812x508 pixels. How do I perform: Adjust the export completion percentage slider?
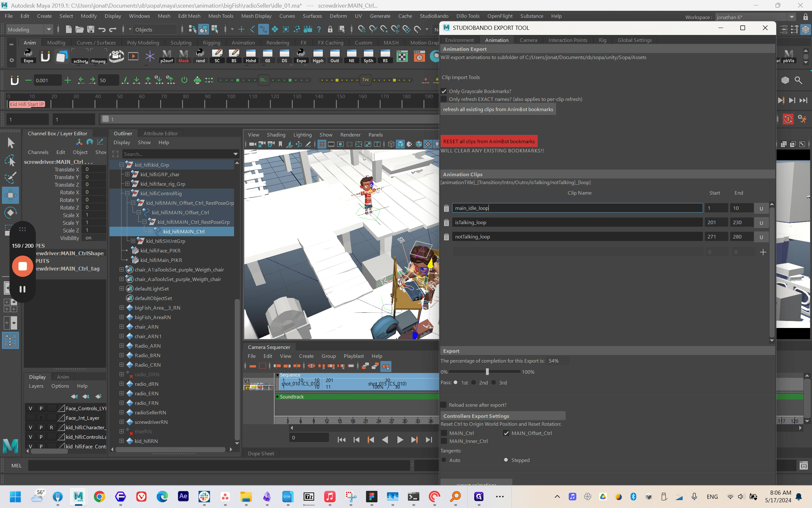click(487, 371)
